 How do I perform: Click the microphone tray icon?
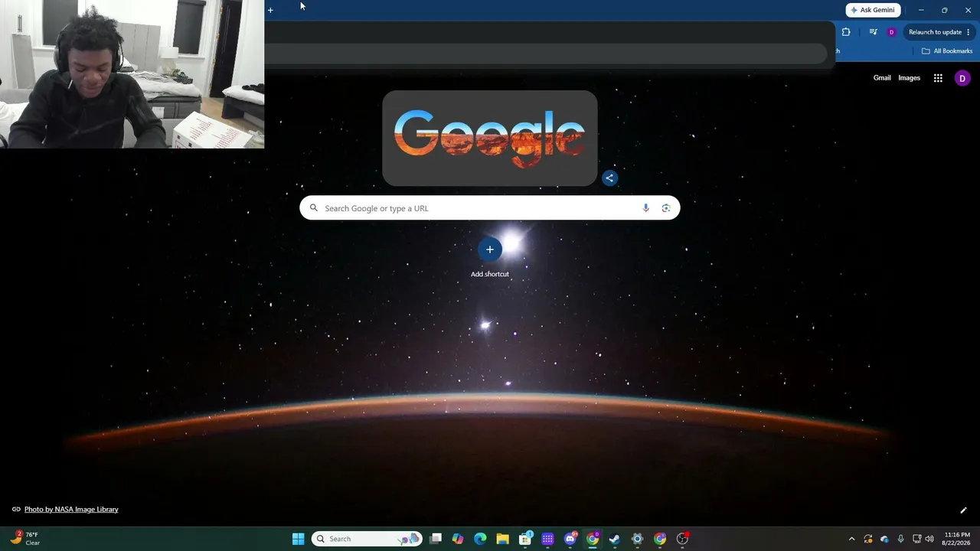click(900, 539)
